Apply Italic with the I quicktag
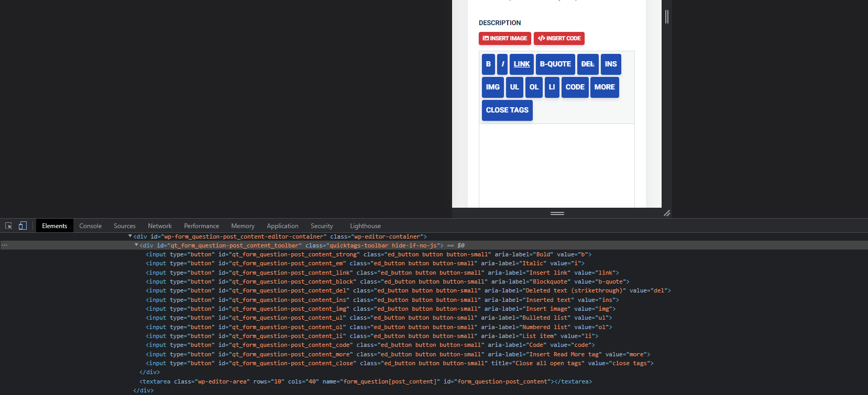 tap(502, 64)
